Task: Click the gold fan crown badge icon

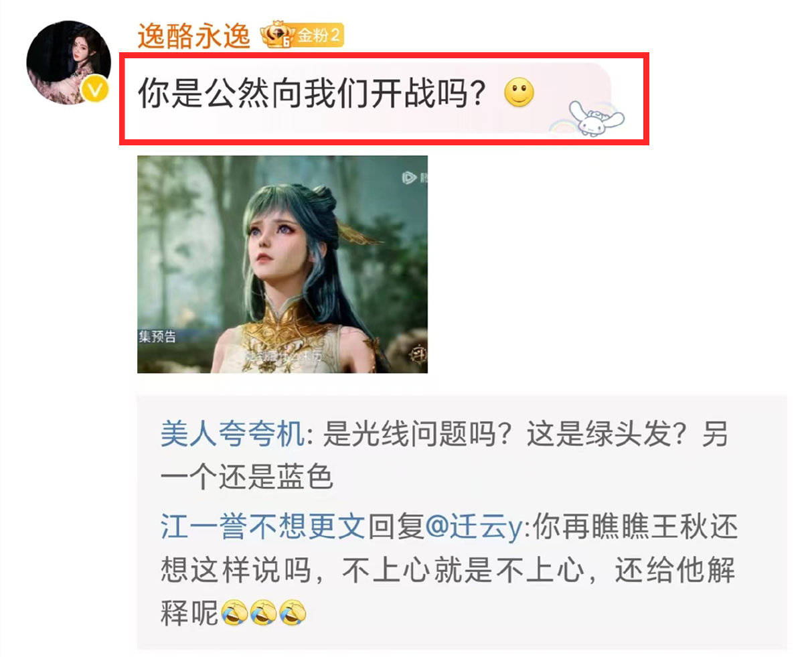Action: pyautogui.click(x=278, y=35)
